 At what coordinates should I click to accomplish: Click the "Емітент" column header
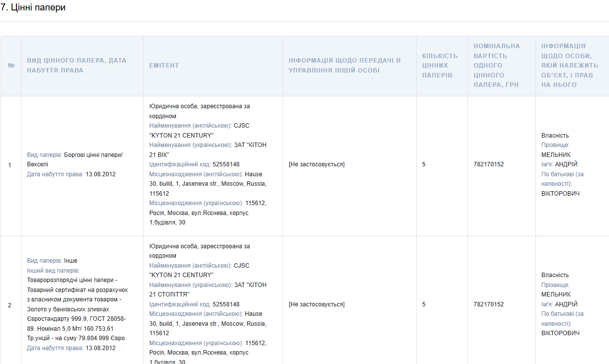[x=164, y=66]
